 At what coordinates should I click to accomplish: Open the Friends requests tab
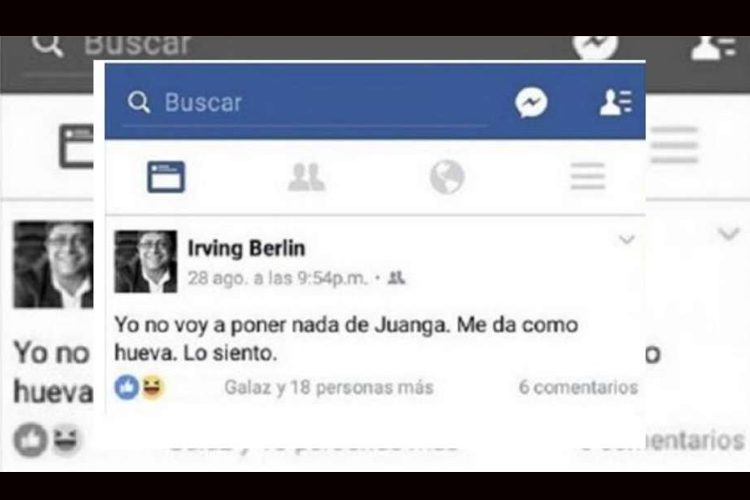tap(306, 177)
